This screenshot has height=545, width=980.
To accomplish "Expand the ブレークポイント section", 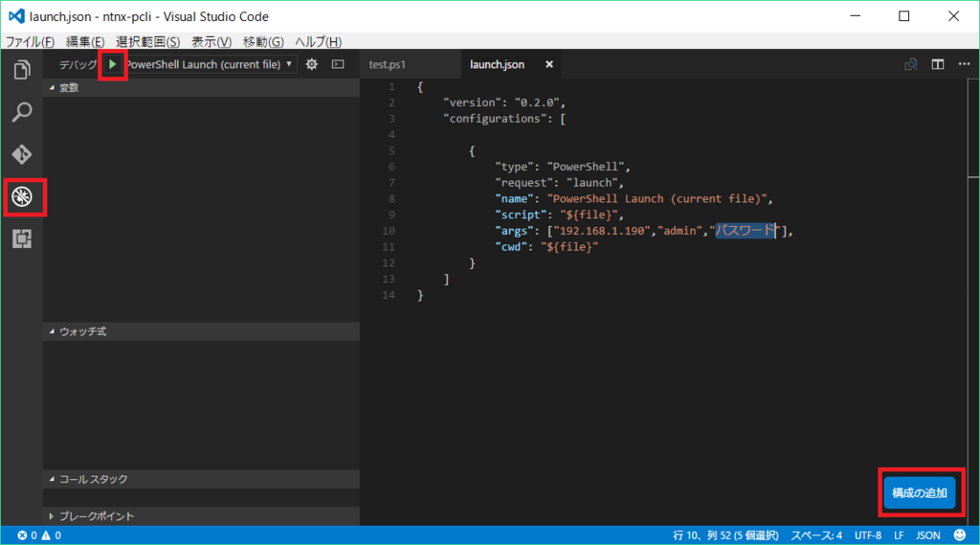I will [x=201, y=516].
